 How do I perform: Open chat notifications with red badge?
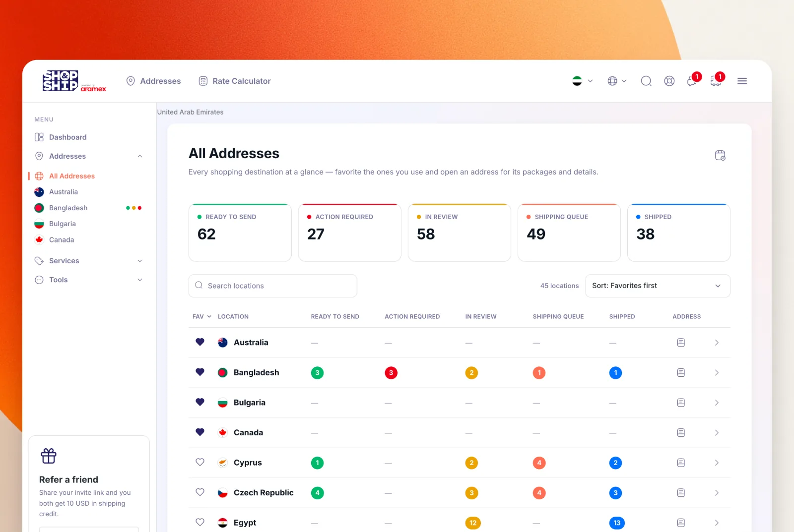click(x=693, y=80)
